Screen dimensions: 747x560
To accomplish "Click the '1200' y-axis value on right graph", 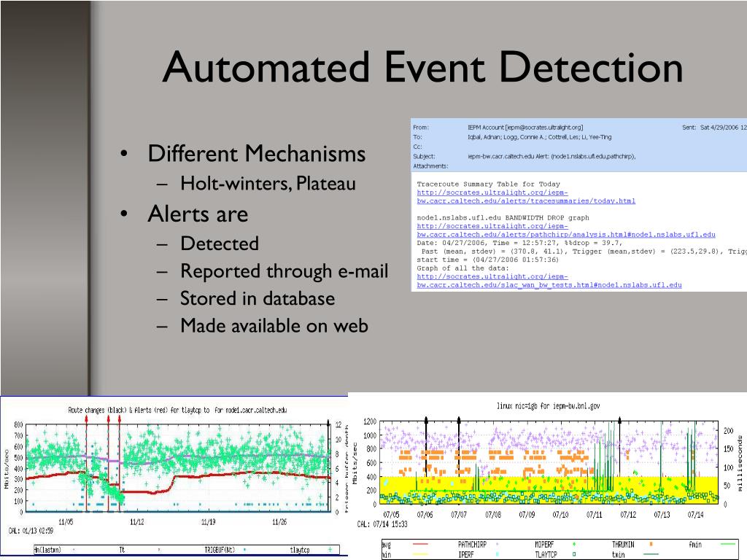I will pyautogui.click(x=370, y=421).
